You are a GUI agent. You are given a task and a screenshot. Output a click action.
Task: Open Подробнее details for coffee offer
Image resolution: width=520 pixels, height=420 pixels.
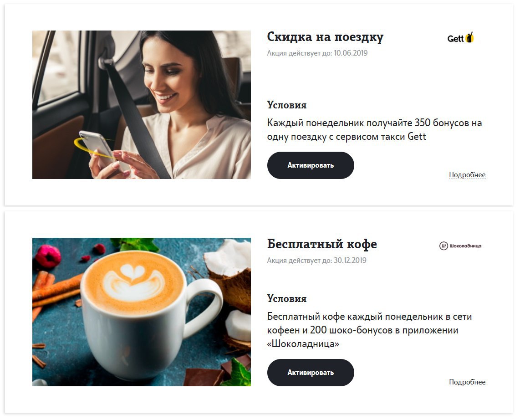467,382
